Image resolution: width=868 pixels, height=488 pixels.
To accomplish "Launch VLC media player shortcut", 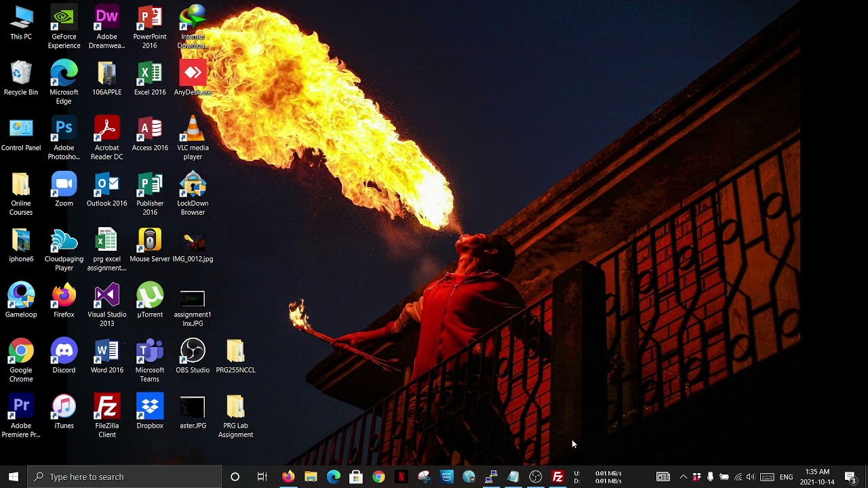I will tap(193, 139).
